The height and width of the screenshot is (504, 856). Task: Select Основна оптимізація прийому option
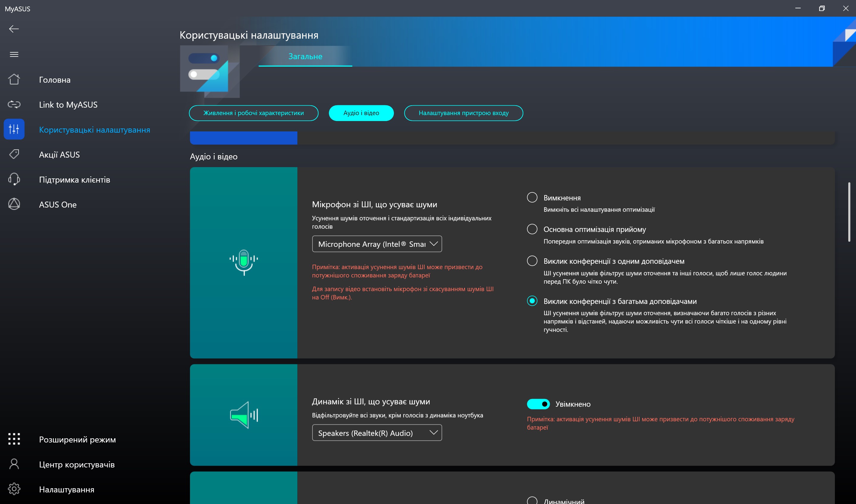tap(532, 229)
